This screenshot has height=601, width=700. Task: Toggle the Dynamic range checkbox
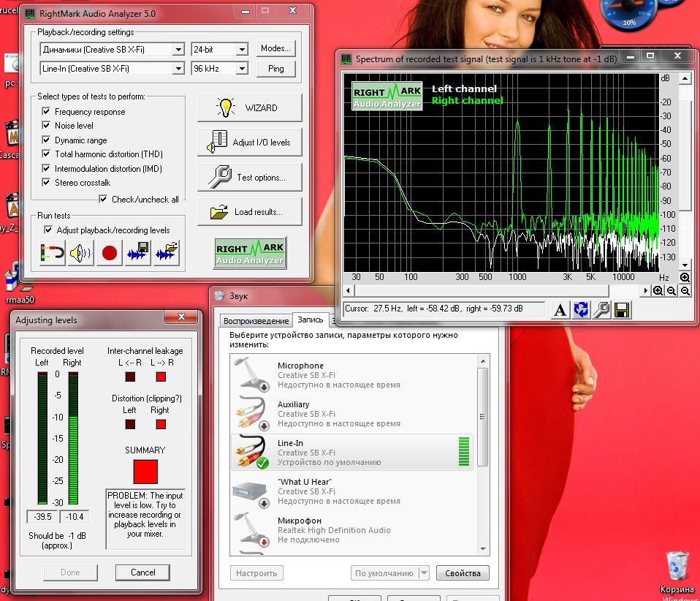coord(46,140)
